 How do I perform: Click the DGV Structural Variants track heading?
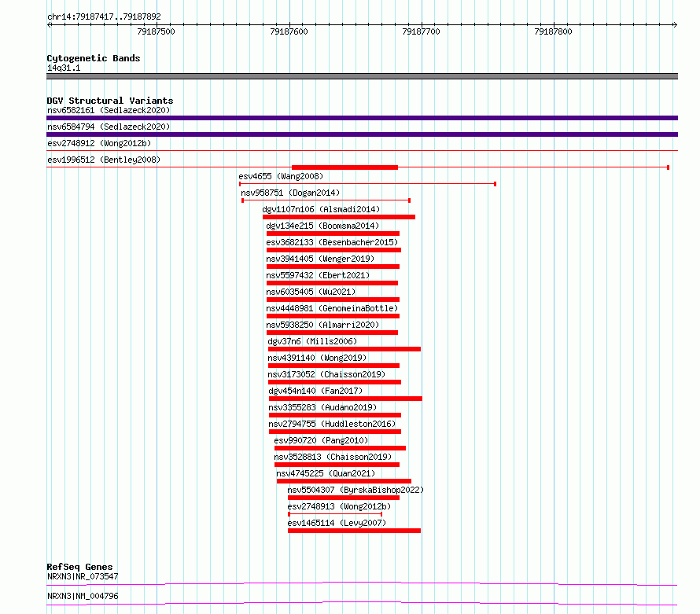(110, 101)
